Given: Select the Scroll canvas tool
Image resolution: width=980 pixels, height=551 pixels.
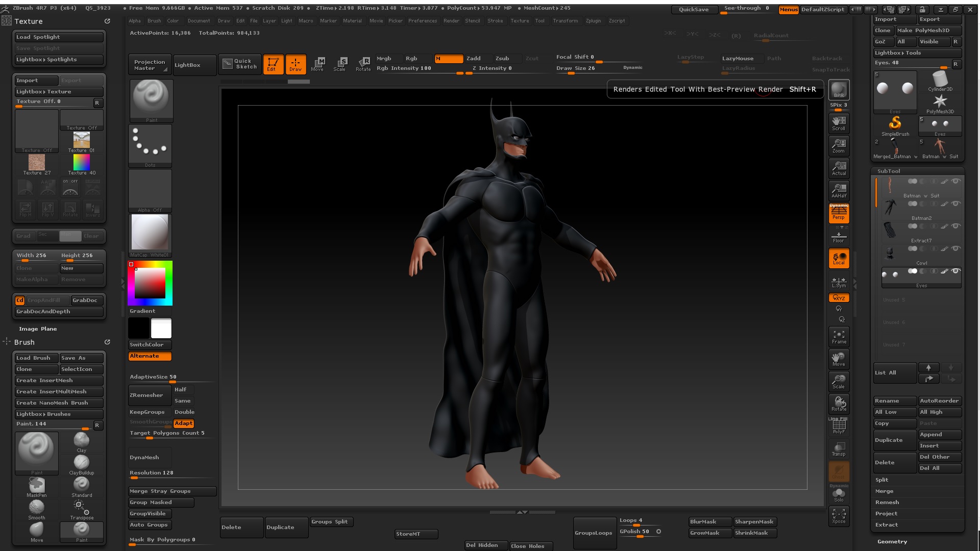Looking at the screenshot, I should (x=839, y=123).
